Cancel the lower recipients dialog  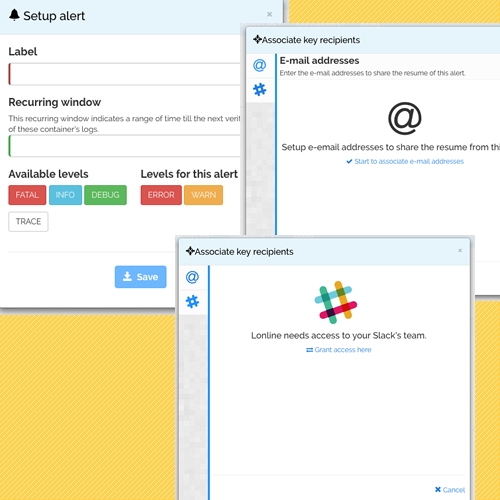point(450,490)
